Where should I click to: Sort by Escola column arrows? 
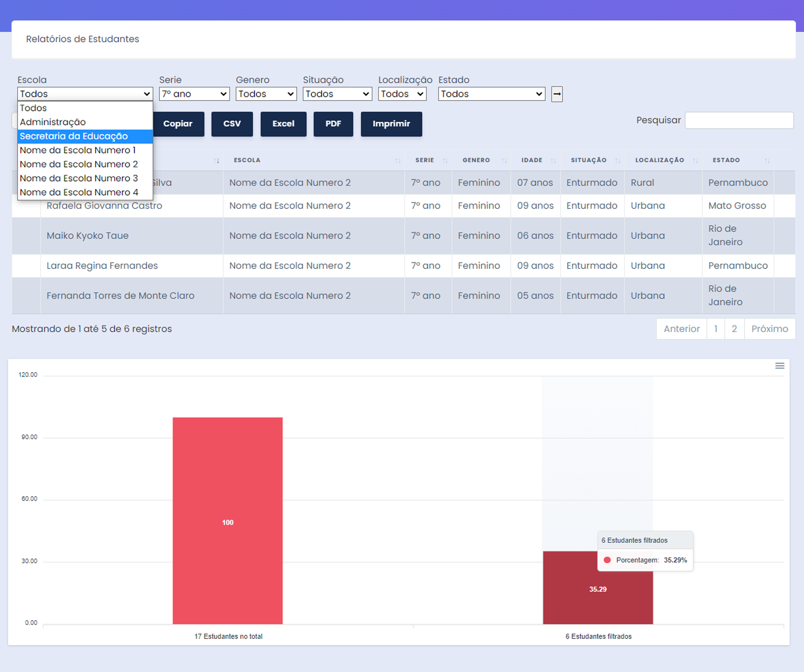(x=398, y=161)
